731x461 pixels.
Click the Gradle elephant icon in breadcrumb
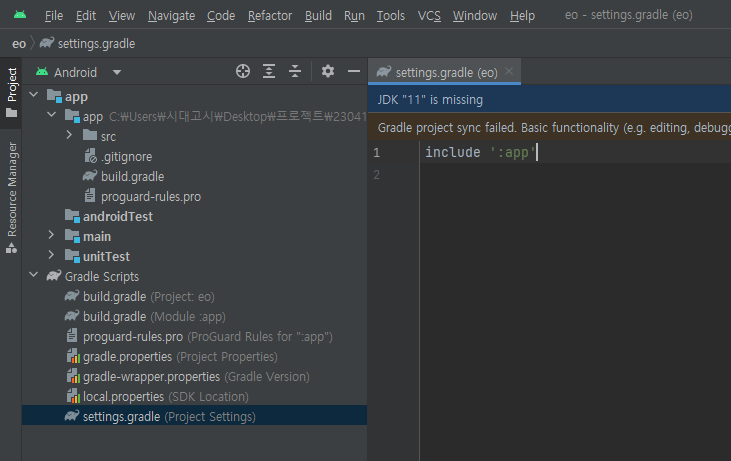coord(47,43)
